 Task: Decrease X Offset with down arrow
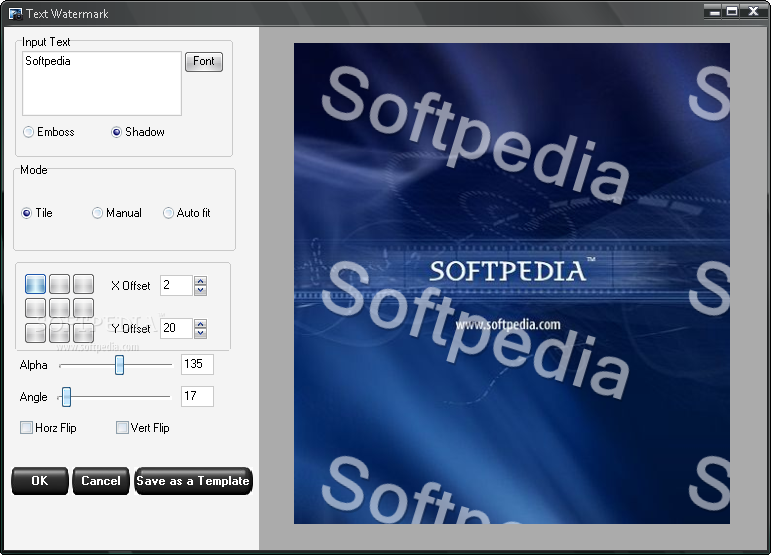(x=200, y=290)
